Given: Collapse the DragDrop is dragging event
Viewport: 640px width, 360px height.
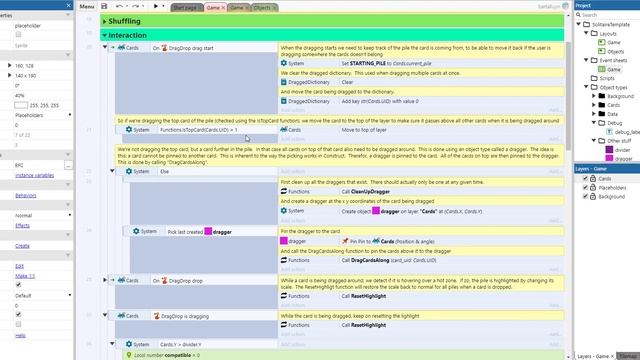Looking at the screenshot, I should 105,315.
